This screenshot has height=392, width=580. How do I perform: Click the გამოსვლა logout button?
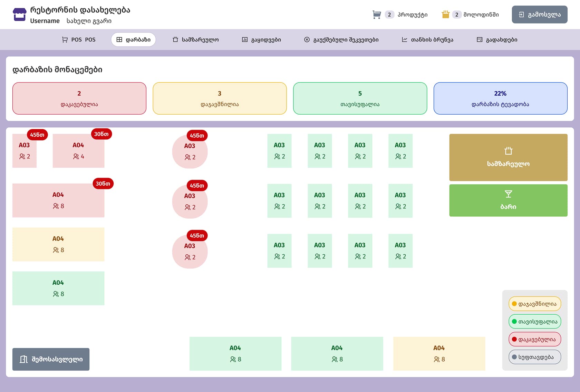pyautogui.click(x=539, y=14)
